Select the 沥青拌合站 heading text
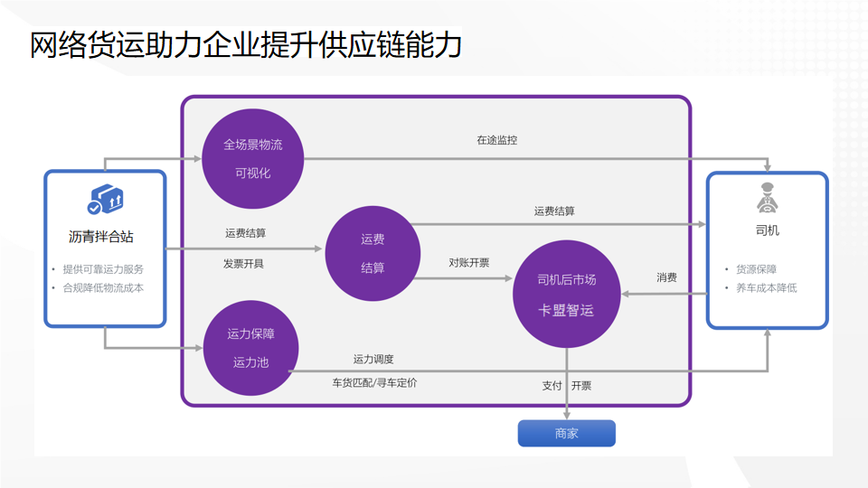The height and width of the screenshot is (488, 868). [101, 238]
